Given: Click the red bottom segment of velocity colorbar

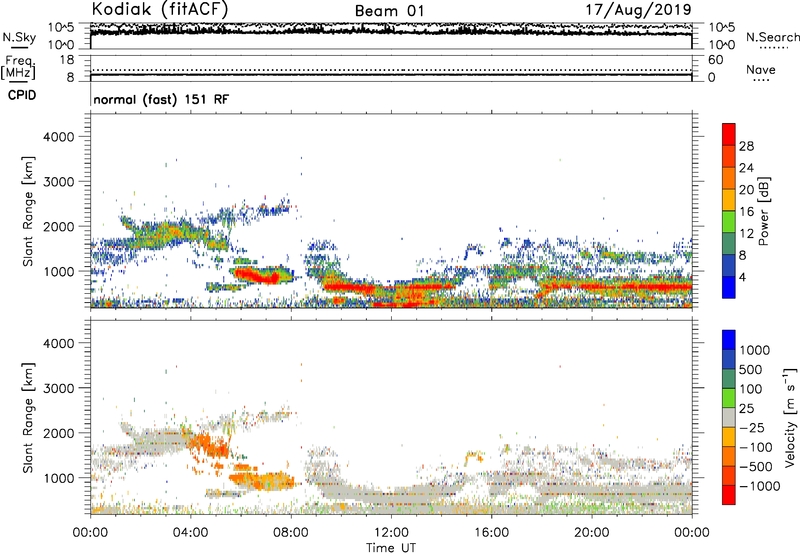Looking at the screenshot, I should (729, 495).
